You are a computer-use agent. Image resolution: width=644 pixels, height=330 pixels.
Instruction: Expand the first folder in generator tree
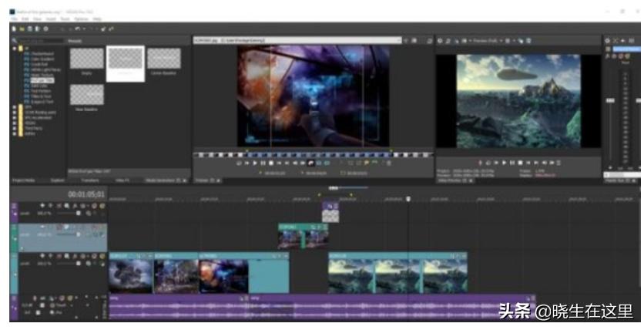tap(15, 48)
